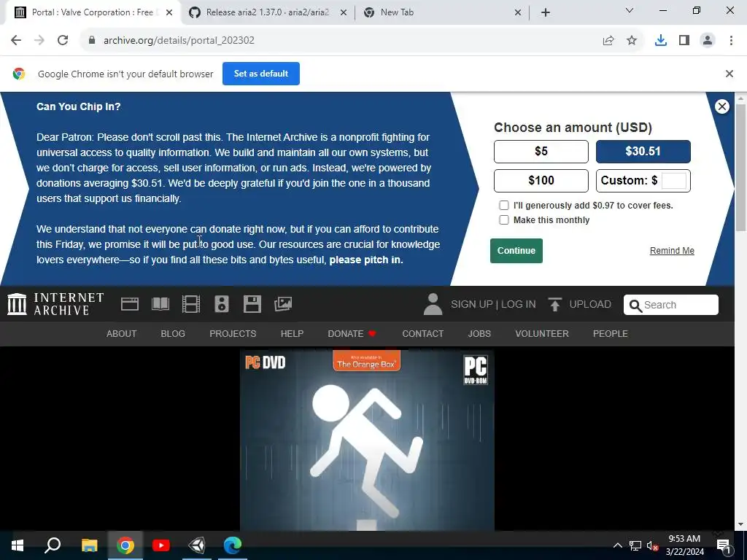Open the DONATE menu item
The height and width of the screenshot is (560, 747).
pyautogui.click(x=352, y=334)
